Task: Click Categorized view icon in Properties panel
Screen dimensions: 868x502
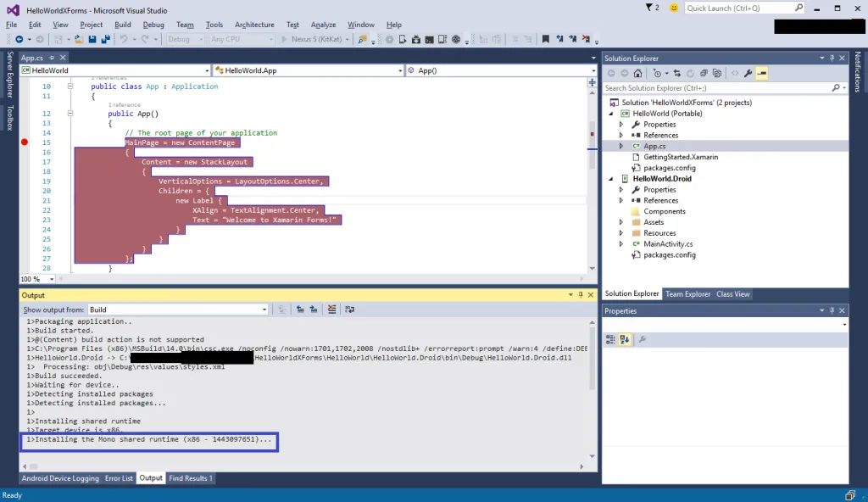Action: click(x=610, y=339)
